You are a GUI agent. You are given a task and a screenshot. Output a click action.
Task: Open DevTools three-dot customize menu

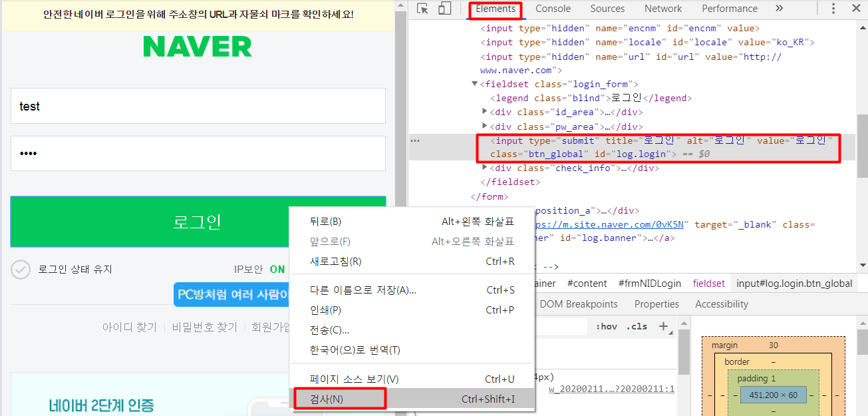[833, 9]
